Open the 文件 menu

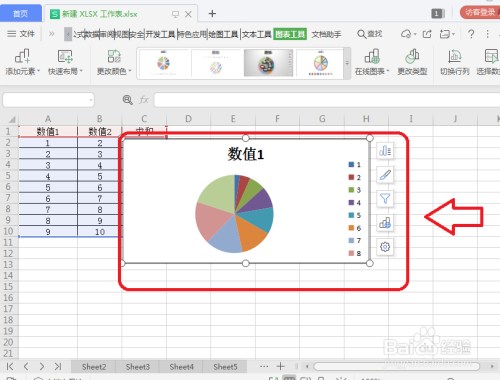pos(21,34)
